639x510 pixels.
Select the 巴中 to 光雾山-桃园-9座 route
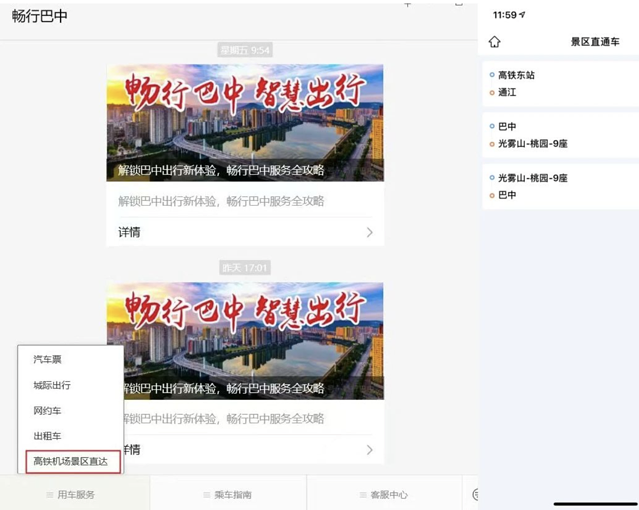coord(560,135)
